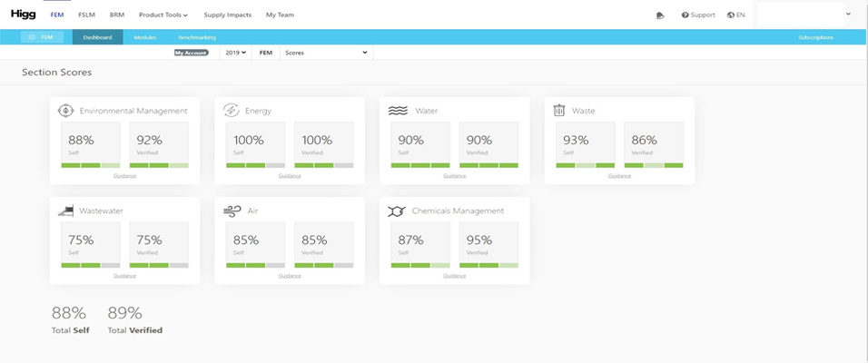Click the Chemicals Management icon

pyautogui.click(x=397, y=211)
